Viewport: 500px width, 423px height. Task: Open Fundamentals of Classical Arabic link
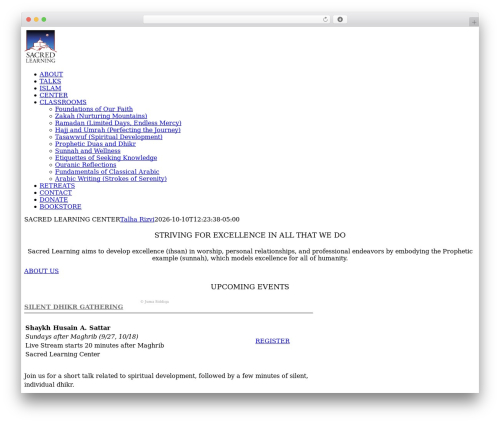click(107, 172)
